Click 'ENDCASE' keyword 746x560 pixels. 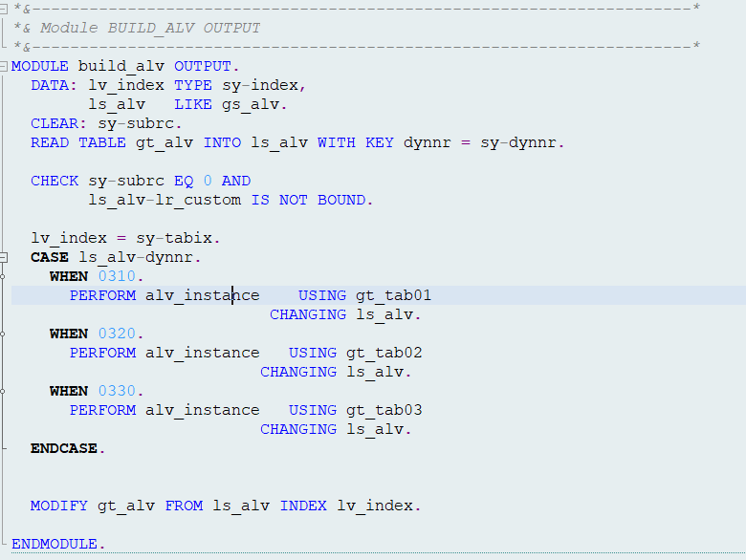(64, 448)
